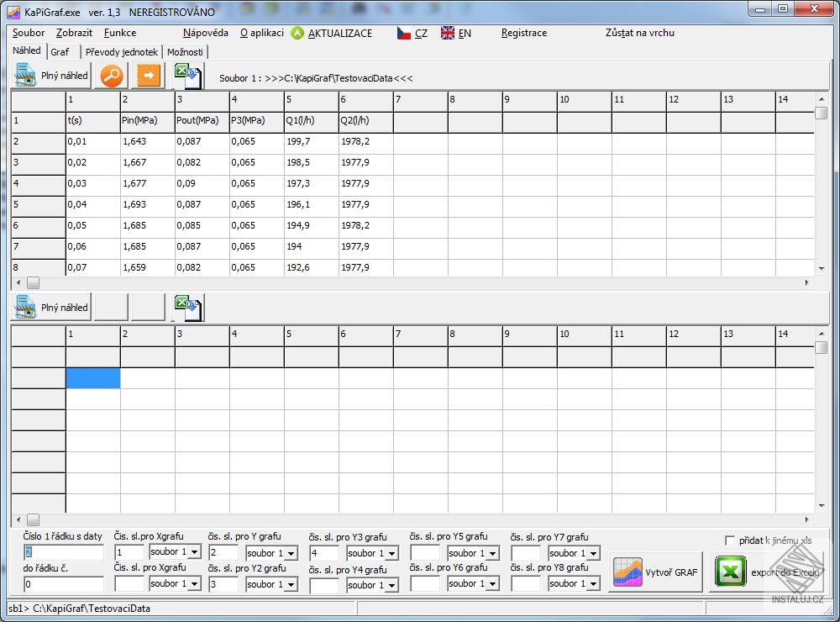Select cell with value 192,6
The height and width of the screenshot is (622, 840).
(312, 267)
